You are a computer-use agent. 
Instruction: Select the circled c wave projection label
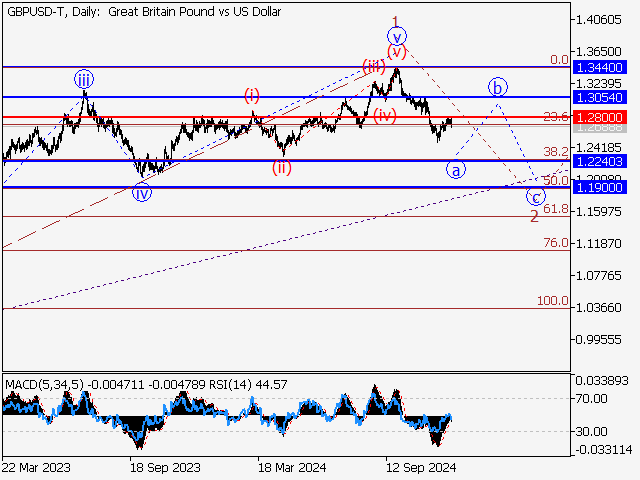click(536, 195)
